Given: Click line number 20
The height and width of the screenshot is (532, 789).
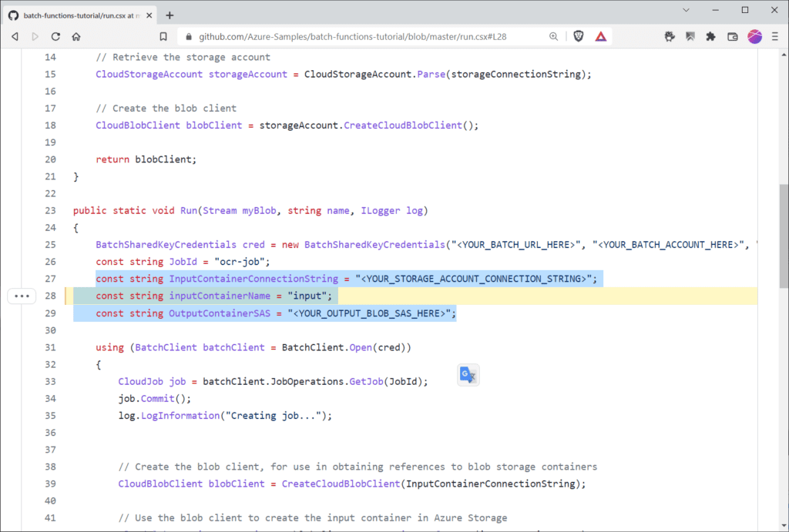Looking at the screenshot, I should pyautogui.click(x=50, y=159).
